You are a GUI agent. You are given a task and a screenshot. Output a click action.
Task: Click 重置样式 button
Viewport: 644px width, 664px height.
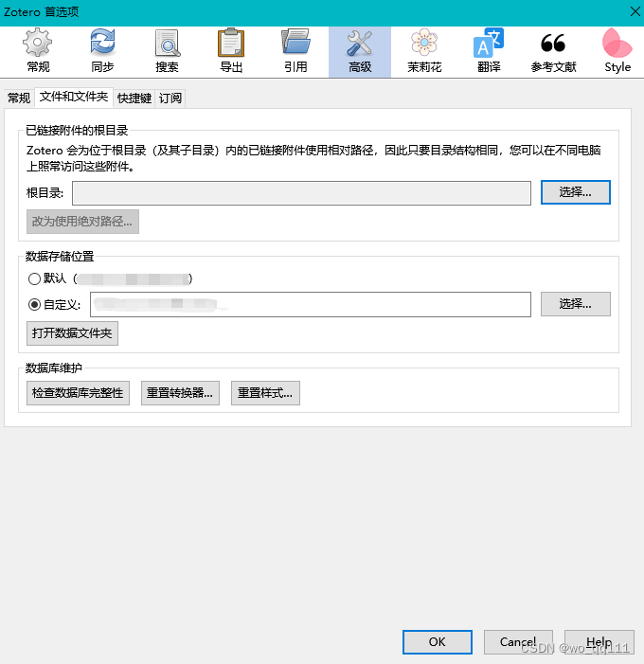click(x=265, y=393)
